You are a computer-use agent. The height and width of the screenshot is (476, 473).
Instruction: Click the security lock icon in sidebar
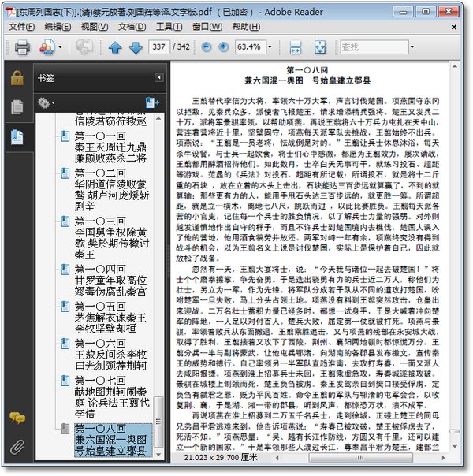[x=17, y=78]
